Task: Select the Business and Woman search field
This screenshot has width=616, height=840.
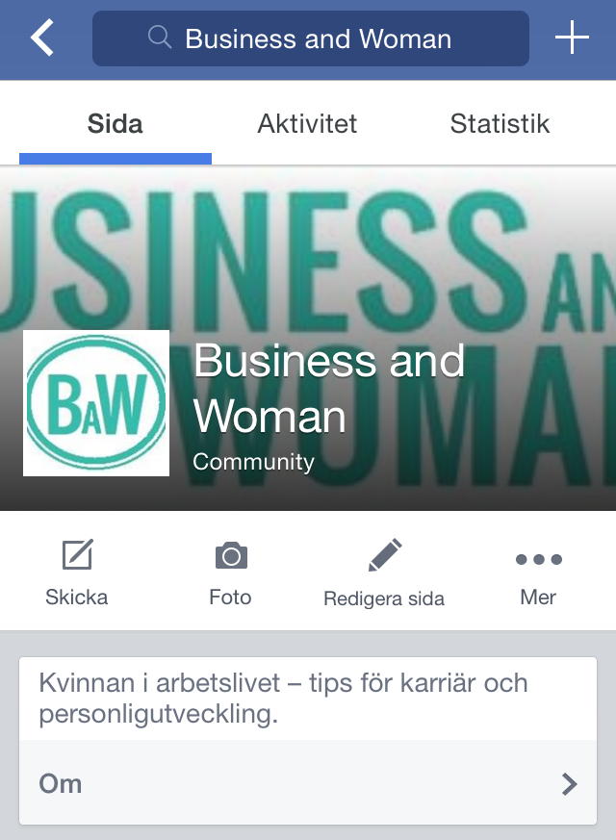Action: 311,38
